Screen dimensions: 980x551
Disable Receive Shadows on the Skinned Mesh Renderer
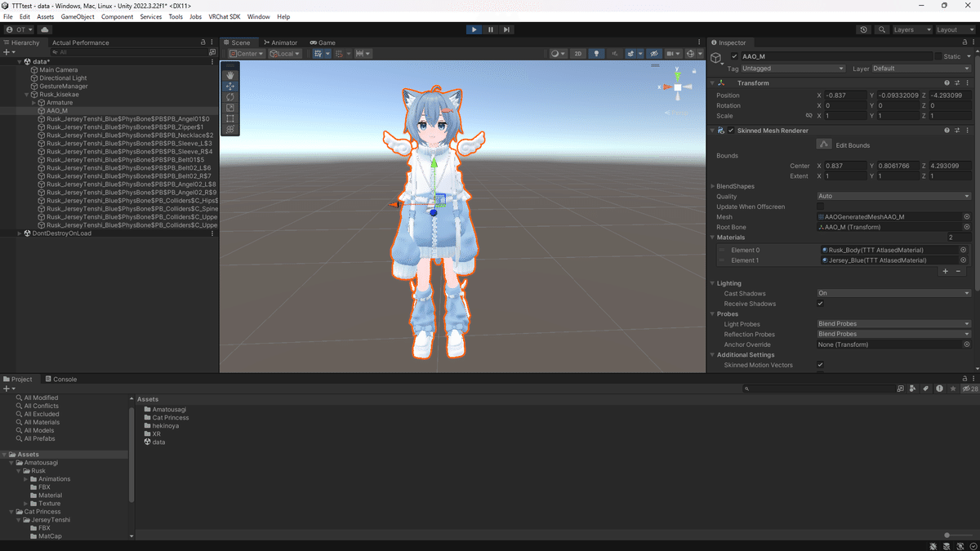coord(819,303)
